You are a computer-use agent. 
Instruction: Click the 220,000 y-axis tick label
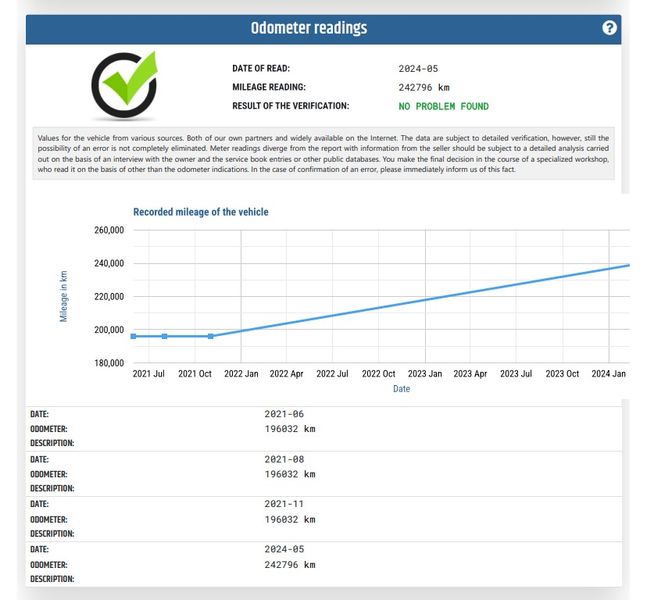109,297
